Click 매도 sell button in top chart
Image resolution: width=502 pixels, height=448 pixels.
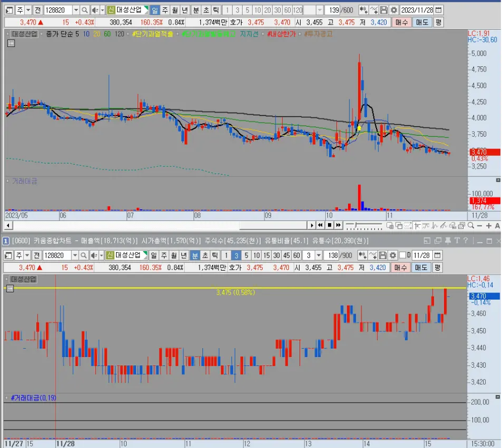pyautogui.click(x=422, y=22)
